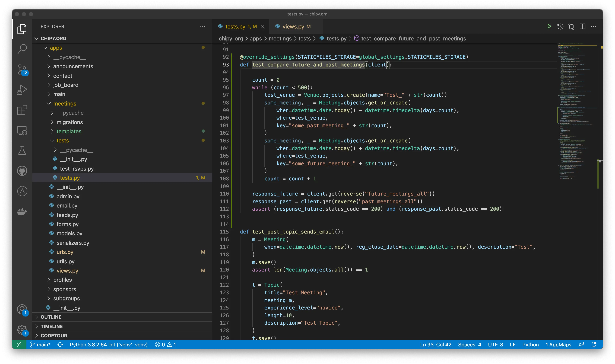The width and height of the screenshot is (615, 364).
Task: Open the Run and Debug view
Action: pyautogui.click(x=22, y=90)
